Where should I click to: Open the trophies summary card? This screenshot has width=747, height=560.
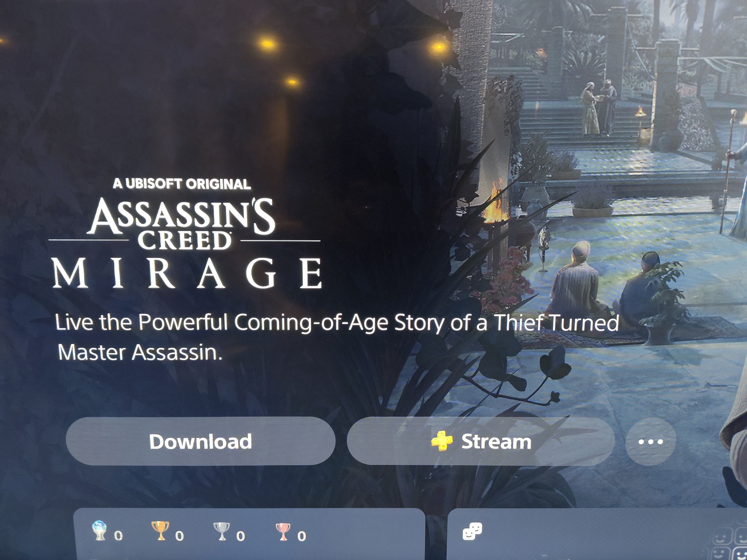[x=249, y=534]
